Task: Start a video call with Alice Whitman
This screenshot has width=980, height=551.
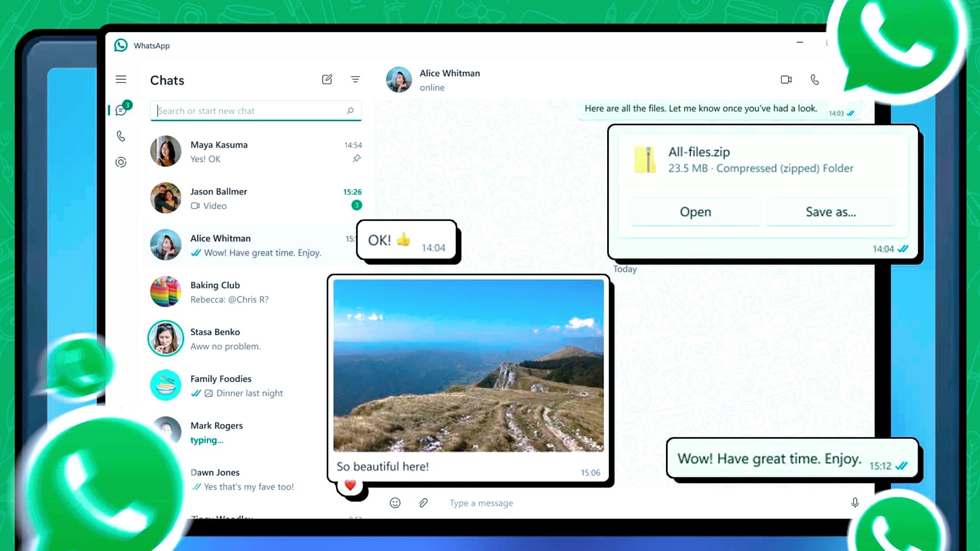Action: [786, 79]
